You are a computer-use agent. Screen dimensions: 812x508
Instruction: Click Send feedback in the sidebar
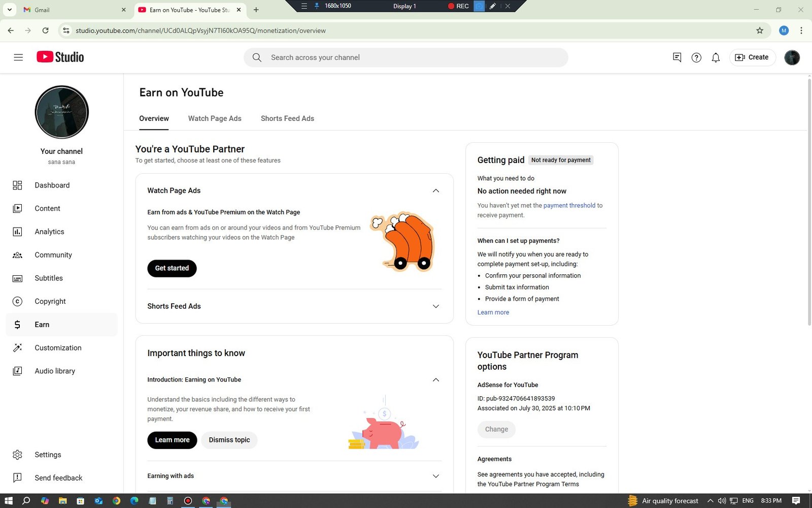pyautogui.click(x=61, y=478)
